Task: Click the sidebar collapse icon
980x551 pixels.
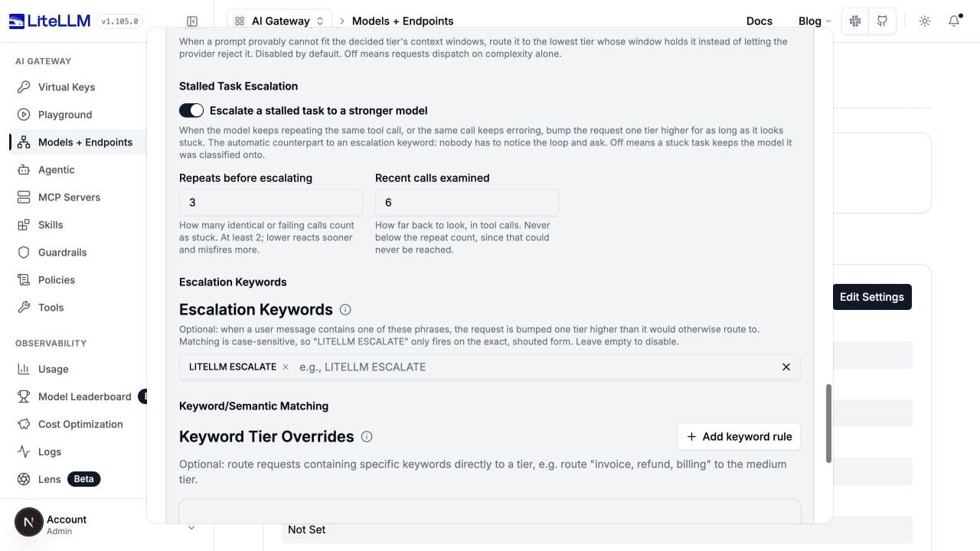Action: (192, 21)
